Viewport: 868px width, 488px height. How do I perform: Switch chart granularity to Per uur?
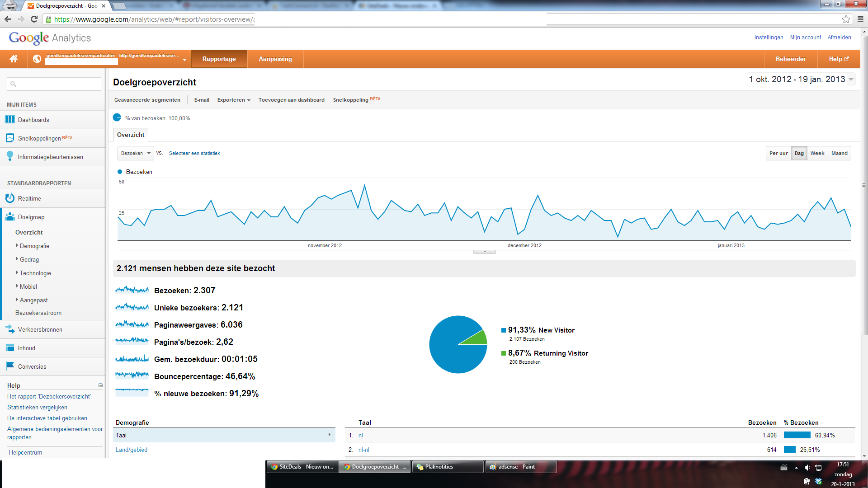778,153
